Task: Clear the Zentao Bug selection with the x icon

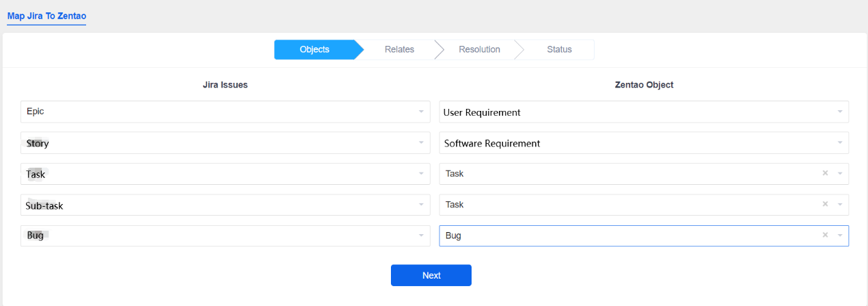Action: coord(825,235)
